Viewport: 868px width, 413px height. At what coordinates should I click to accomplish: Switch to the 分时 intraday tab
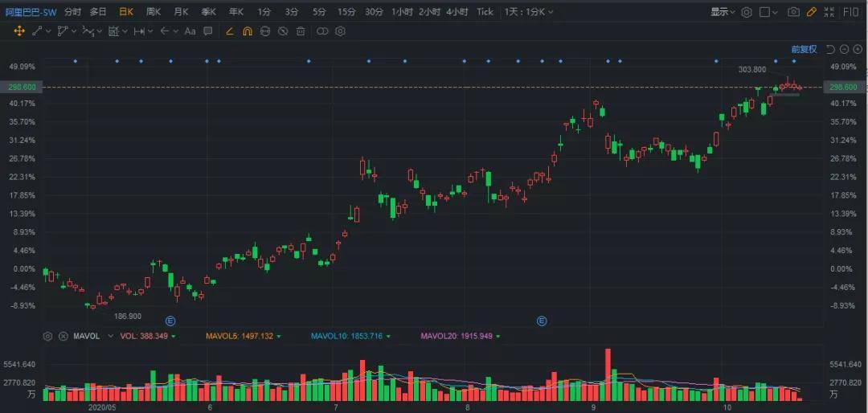click(72, 12)
